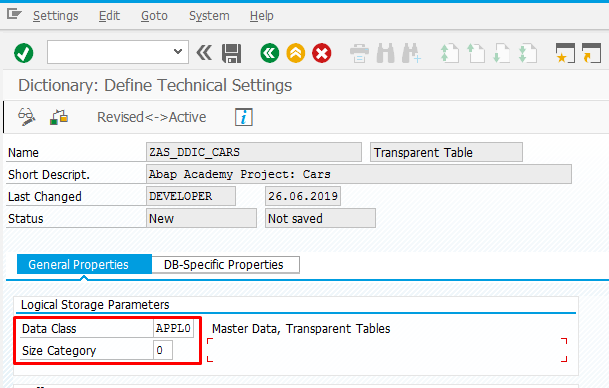Click the Transparent Table field
Screen dimensions: 609x388
point(446,152)
